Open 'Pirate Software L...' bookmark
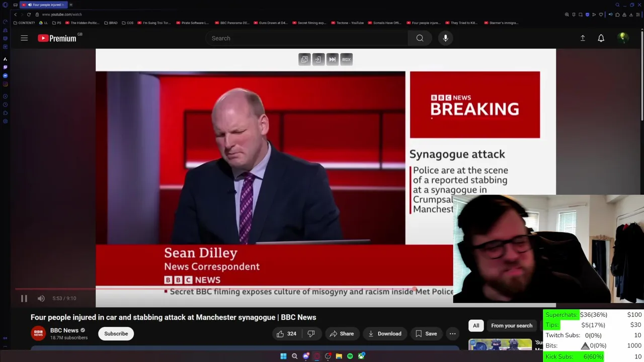This screenshot has width=644, height=362. click(x=192, y=23)
